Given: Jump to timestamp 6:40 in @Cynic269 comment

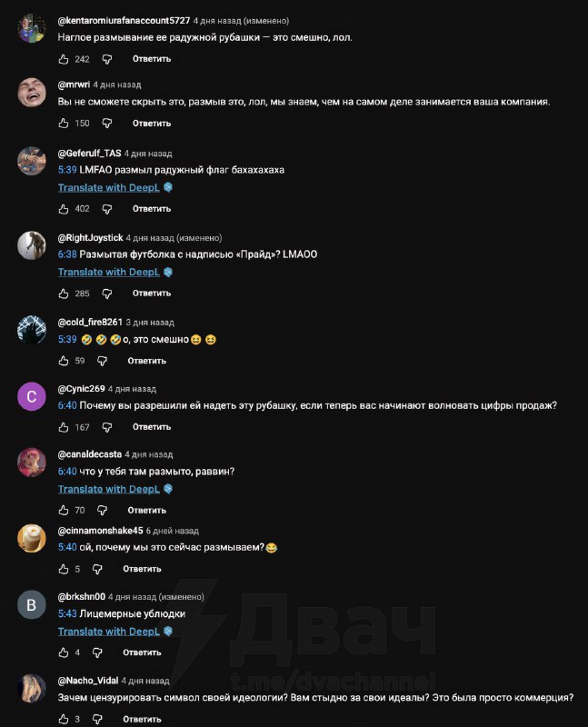Looking at the screenshot, I should tap(67, 405).
